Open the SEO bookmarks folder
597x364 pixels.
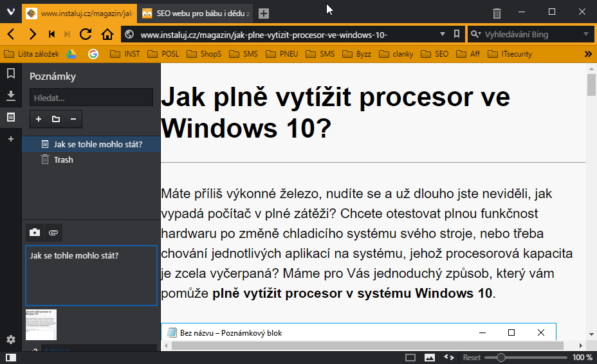pos(435,54)
